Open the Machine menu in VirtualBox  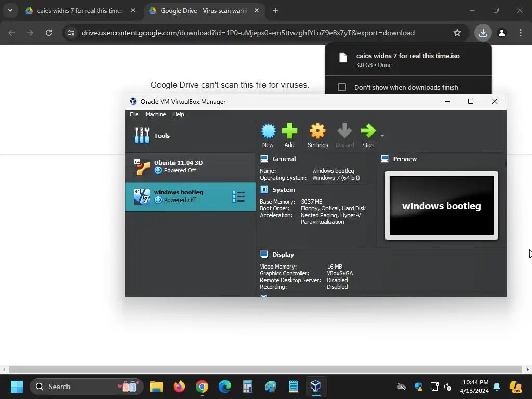click(156, 114)
